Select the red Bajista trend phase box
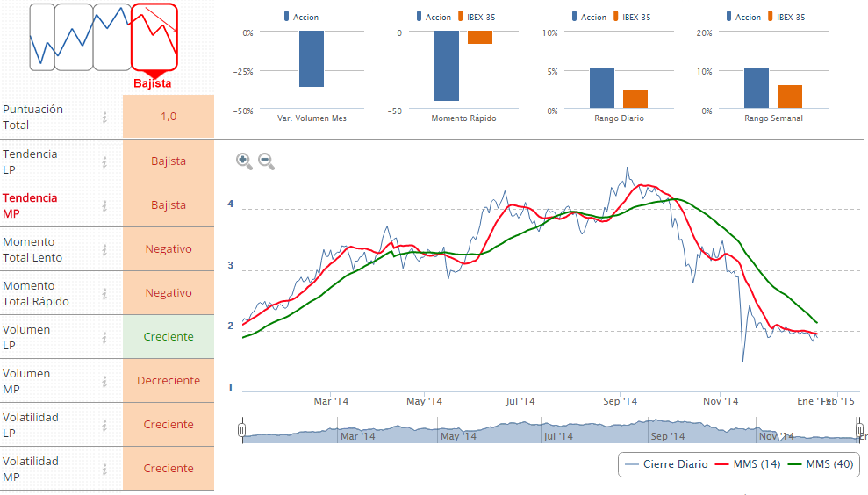The width and height of the screenshot is (868, 495). [x=154, y=37]
